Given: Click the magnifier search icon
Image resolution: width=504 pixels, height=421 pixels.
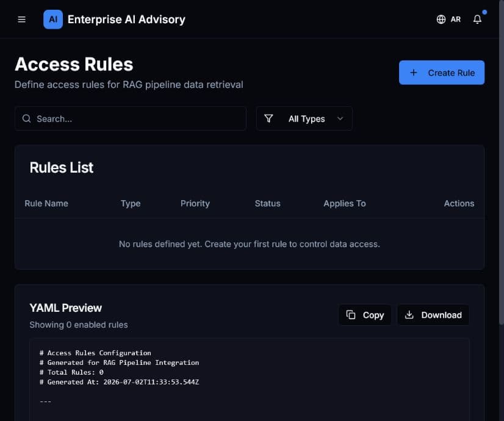Looking at the screenshot, I should [x=27, y=118].
